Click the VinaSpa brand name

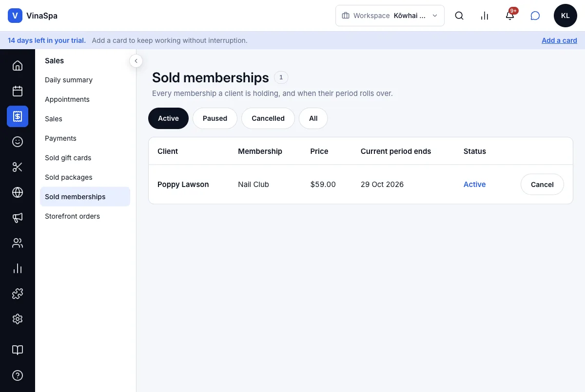(x=42, y=16)
